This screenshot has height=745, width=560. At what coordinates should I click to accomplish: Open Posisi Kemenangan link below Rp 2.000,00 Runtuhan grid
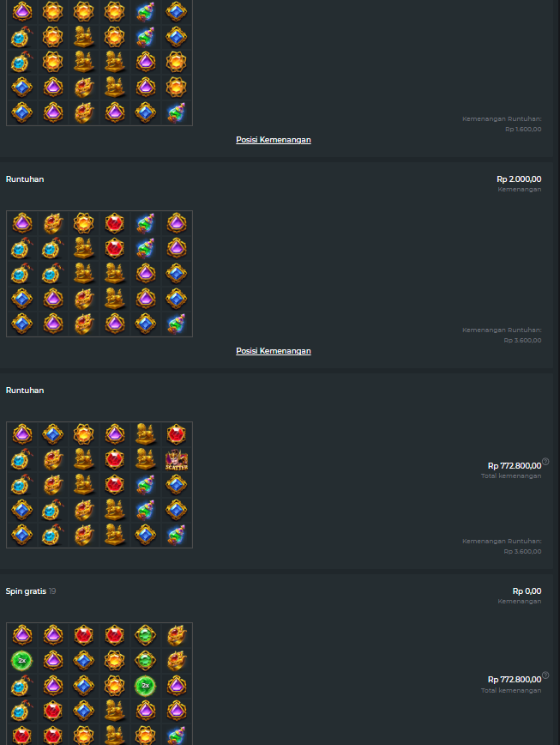[274, 351]
